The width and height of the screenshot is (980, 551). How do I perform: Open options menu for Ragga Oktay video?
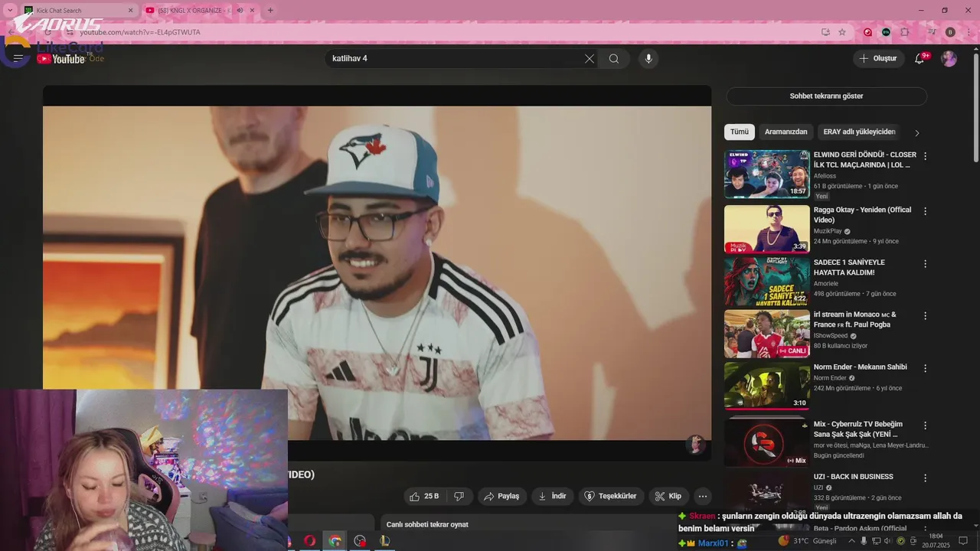coord(925,211)
